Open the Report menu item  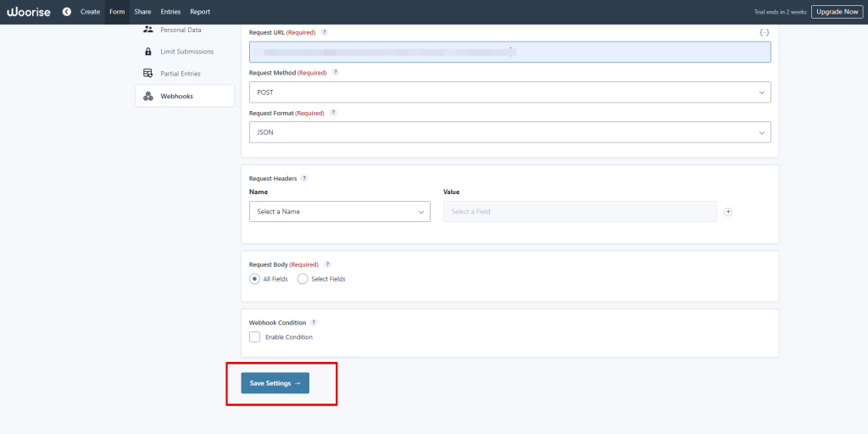pos(200,12)
